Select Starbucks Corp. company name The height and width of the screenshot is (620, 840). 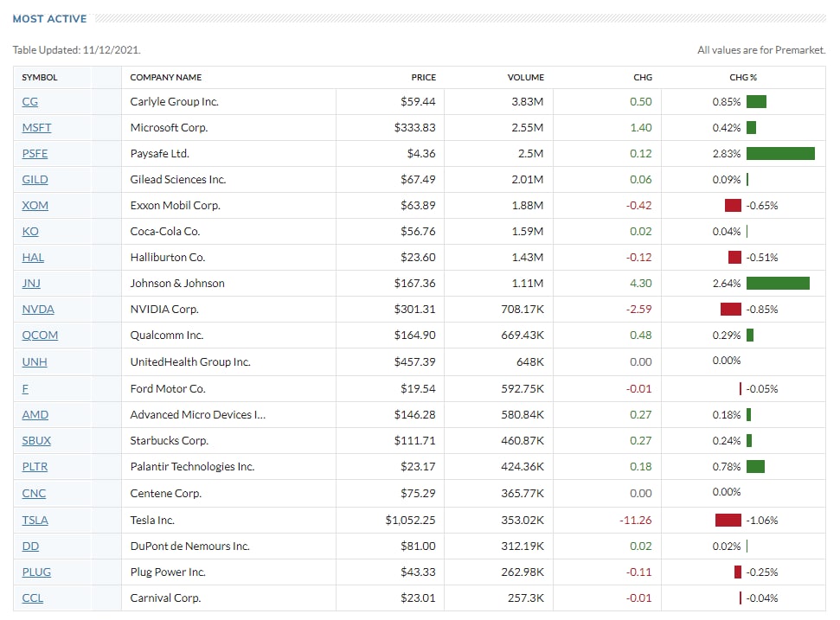point(170,441)
